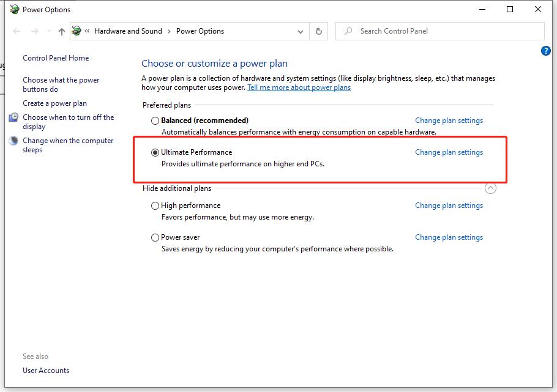
Task: Show hidden breadcrumb path with double chevron
Action: (x=87, y=31)
